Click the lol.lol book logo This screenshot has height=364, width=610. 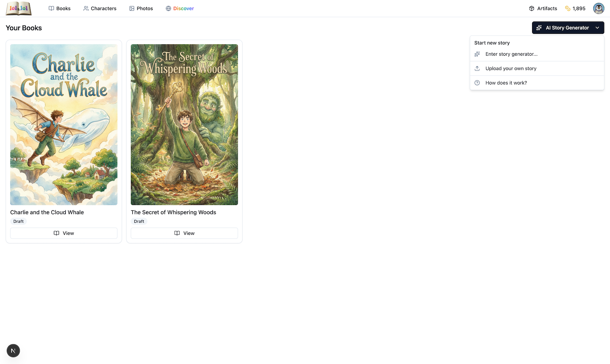coord(19,8)
